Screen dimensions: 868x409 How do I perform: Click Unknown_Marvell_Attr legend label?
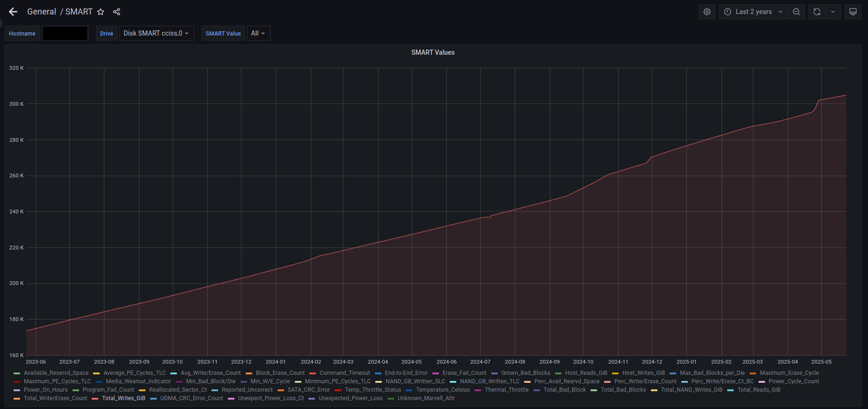point(426,398)
